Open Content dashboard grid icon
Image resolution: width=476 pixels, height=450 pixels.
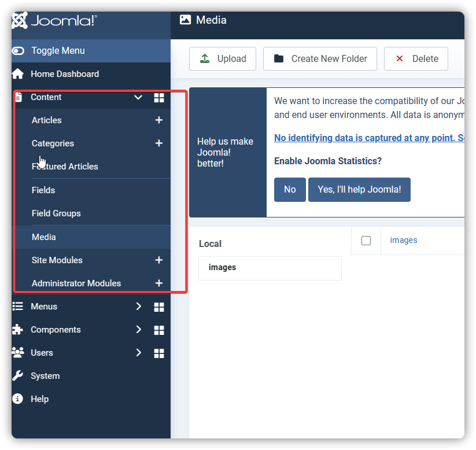pyautogui.click(x=158, y=98)
